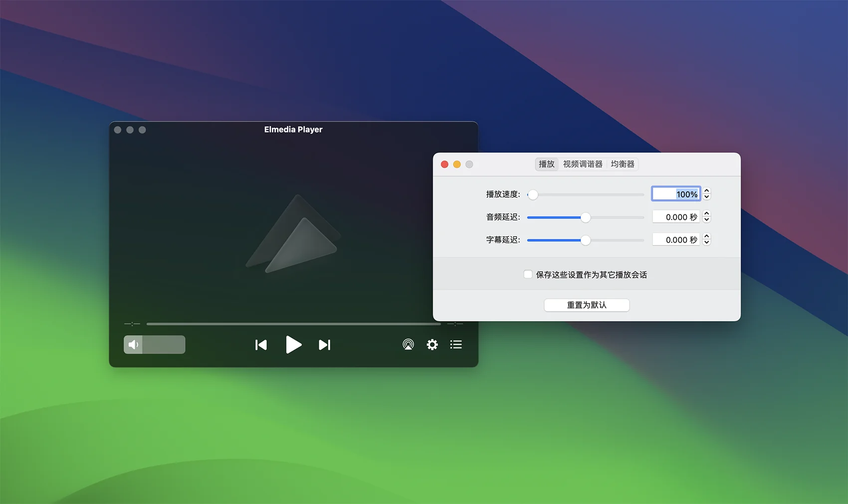
Task: Minimize the playback settings panel
Action: point(457,165)
